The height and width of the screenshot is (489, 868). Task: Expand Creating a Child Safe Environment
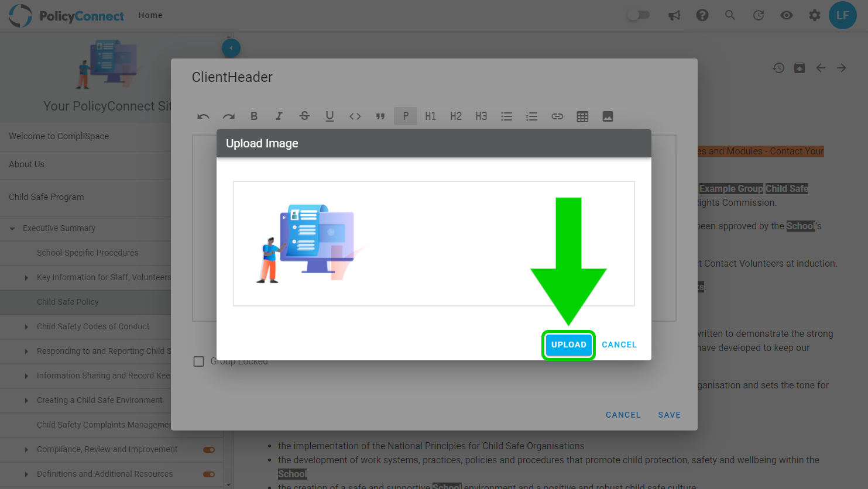(x=26, y=401)
